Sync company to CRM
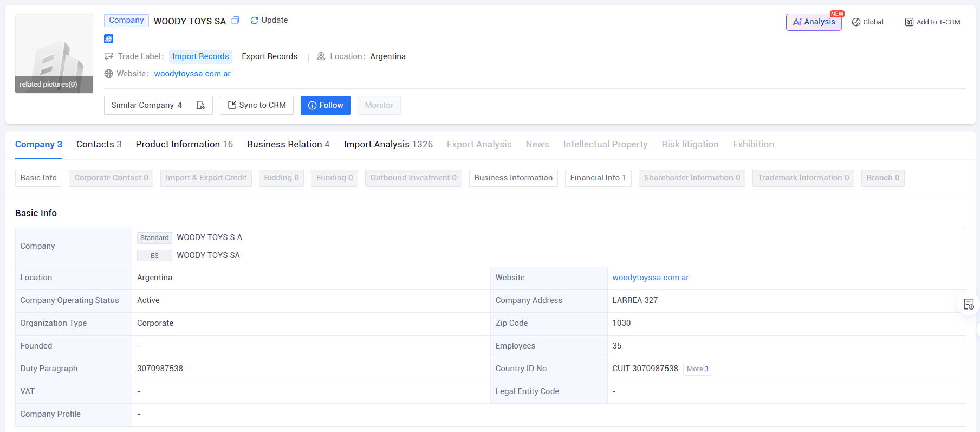980x432 pixels. click(x=257, y=105)
